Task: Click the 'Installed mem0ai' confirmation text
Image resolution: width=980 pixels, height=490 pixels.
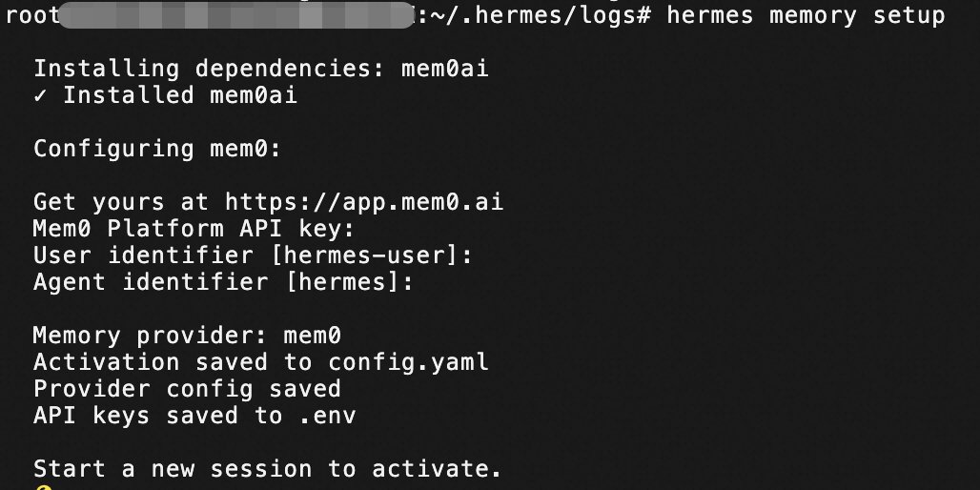Action: [180, 95]
